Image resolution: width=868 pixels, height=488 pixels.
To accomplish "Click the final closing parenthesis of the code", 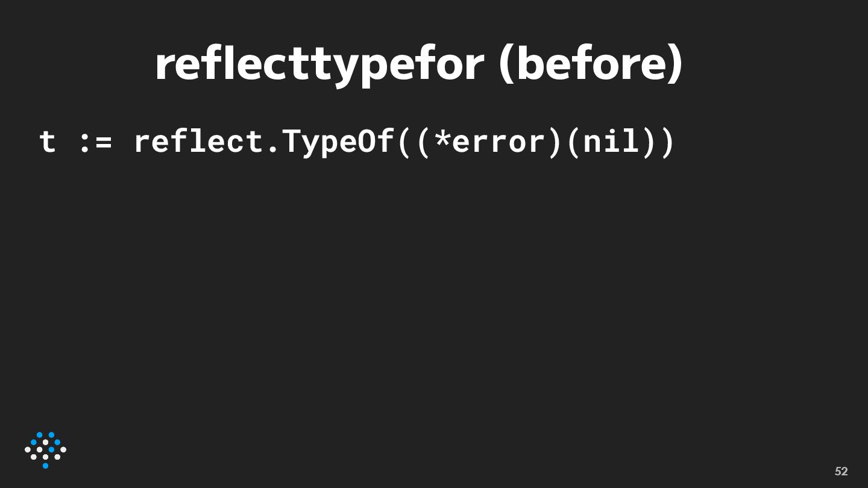I will [667, 142].
